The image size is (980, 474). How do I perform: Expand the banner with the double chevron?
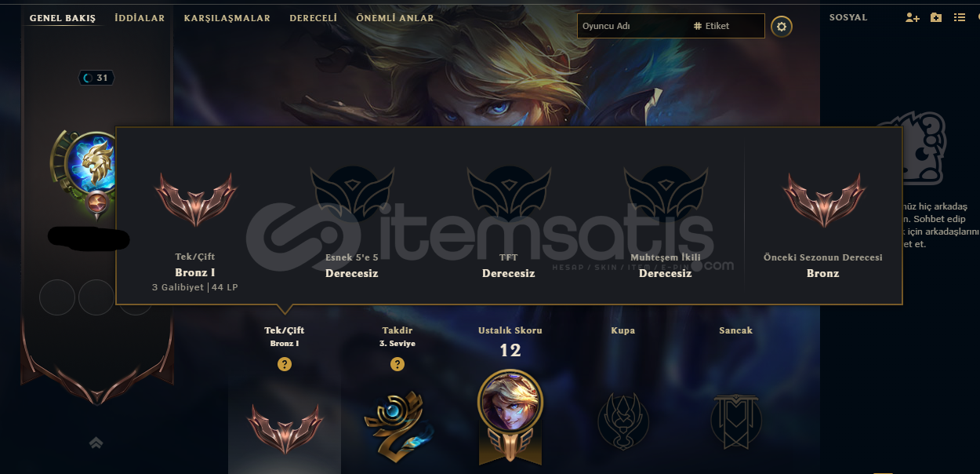[96, 443]
